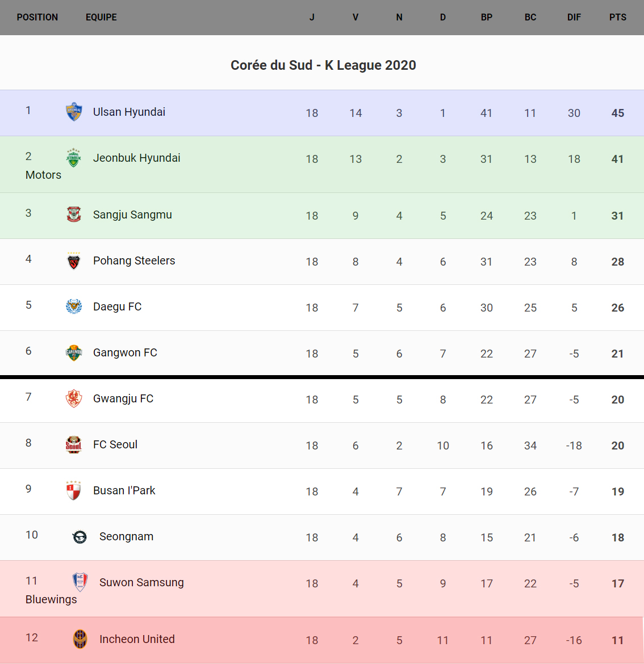Image resolution: width=644 pixels, height=664 pixels.
Task: Click the Gangwon FC team badge
Action: coord(74,352)
